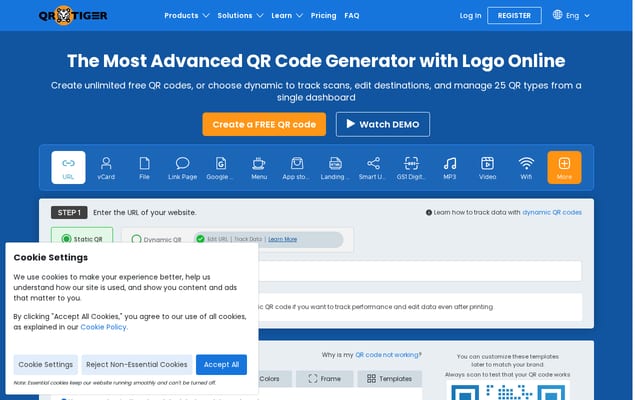The width and height of the screenshot is (640, 400).
Task: Click the info icon beside Learn how to track
Action: point(429,212)
